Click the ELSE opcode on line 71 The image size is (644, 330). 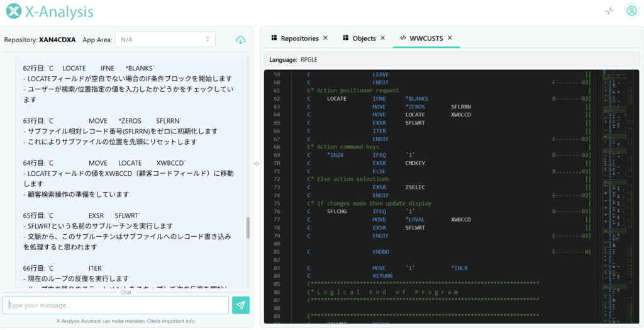379,171
